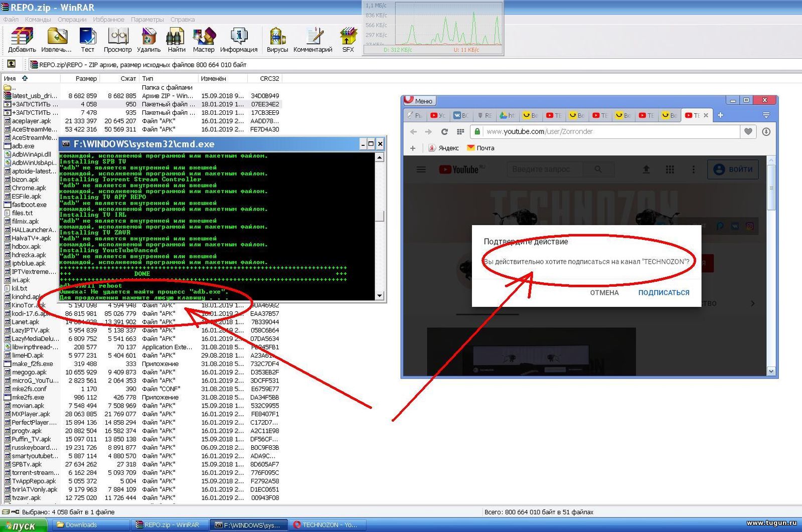Open the Яндекс bookmark
Screen dimensions: 802x532
point(444,148)
